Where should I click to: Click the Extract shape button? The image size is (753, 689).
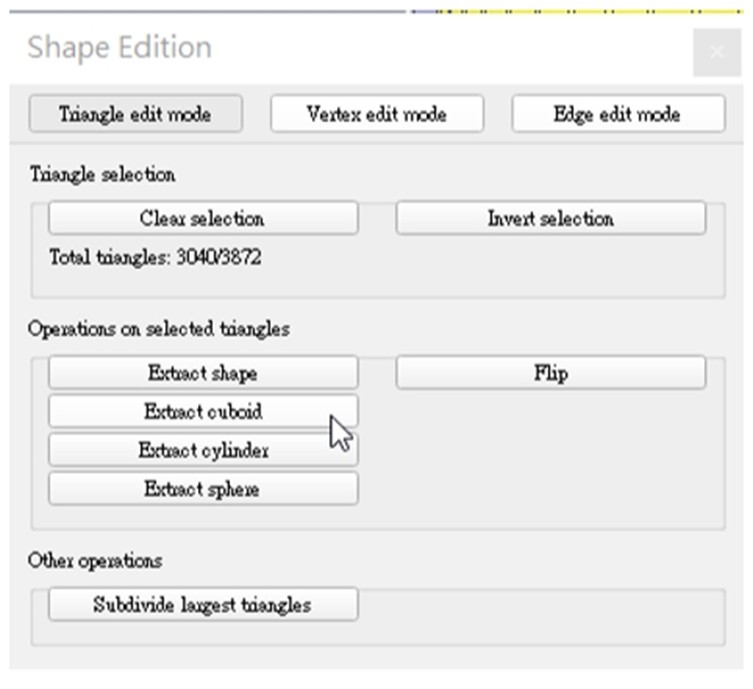[x=202, y=373]
